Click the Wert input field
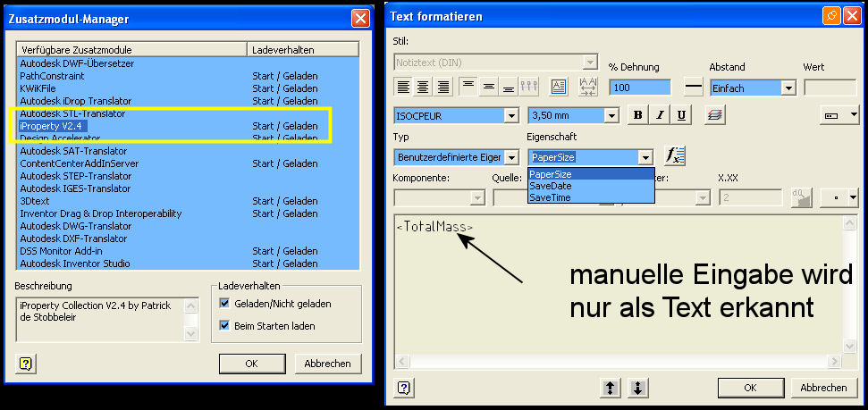Image resolution: width=868 pixels, height=410 pixels. click(x=830, y=88)
